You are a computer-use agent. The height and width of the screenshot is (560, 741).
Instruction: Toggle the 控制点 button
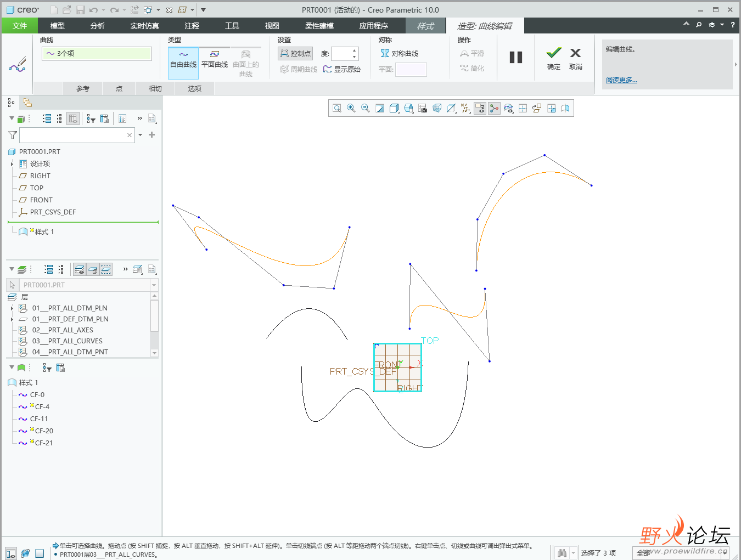pyautogui.click(x=295, y=53)
